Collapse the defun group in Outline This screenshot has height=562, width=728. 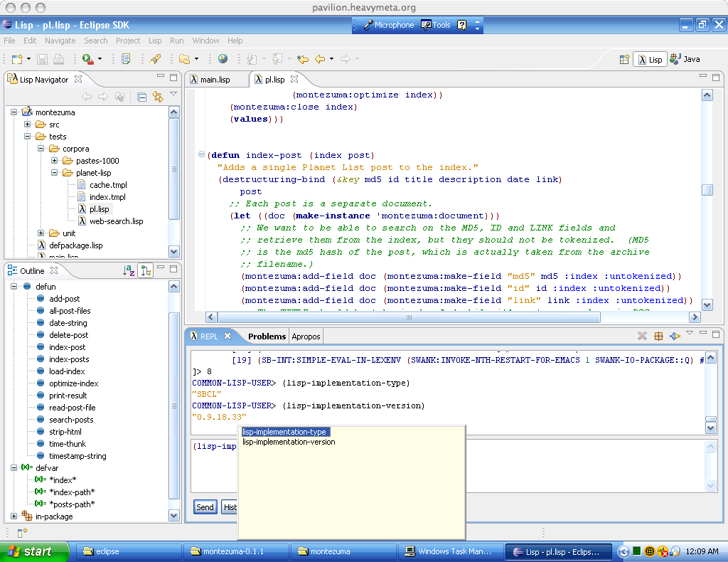point(14,286)
